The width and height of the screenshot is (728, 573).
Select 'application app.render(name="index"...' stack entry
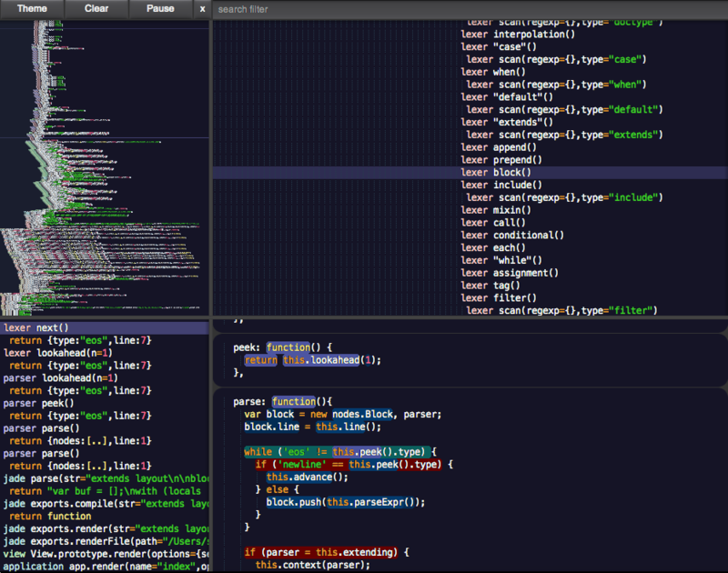[106, 566]
